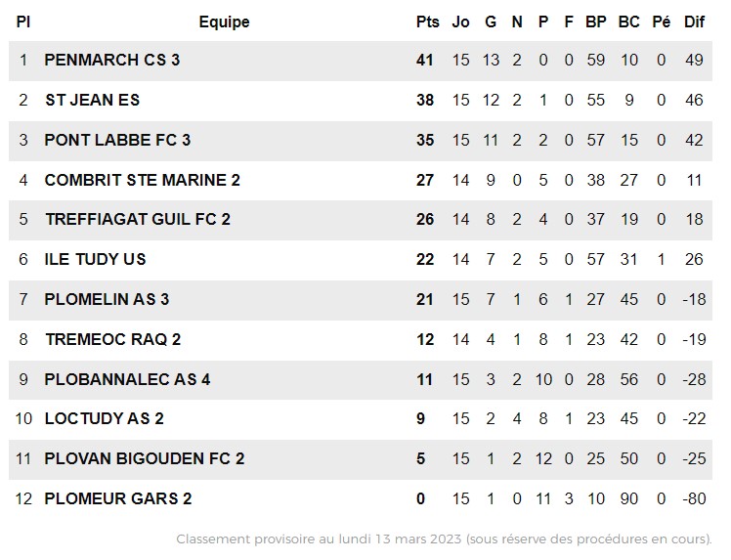
Task: Click the BP column header
Action: click(596, 22)
